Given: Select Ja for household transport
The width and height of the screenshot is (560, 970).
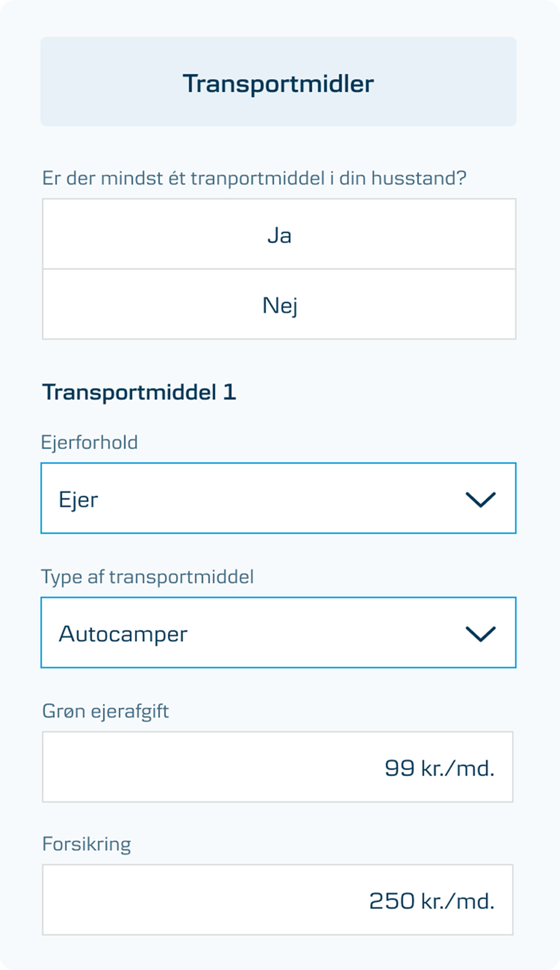Looking at the screenshot, I should [279, 235].
